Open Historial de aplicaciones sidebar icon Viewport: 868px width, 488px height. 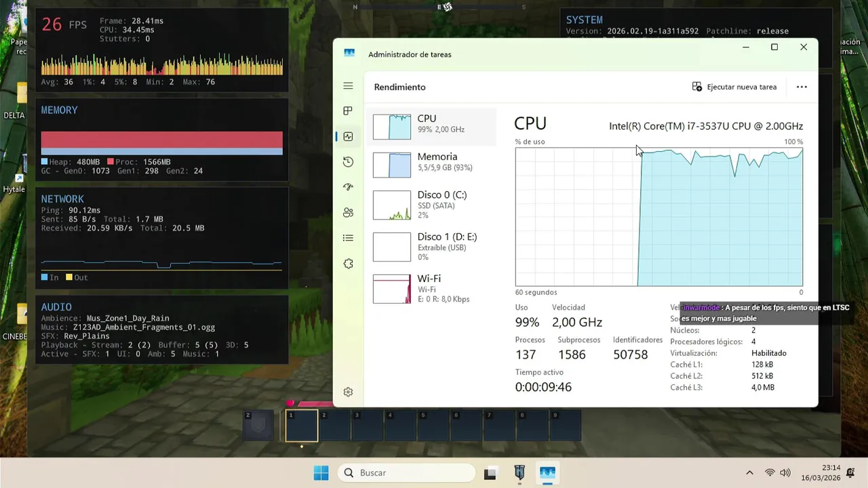coord(348,162)
